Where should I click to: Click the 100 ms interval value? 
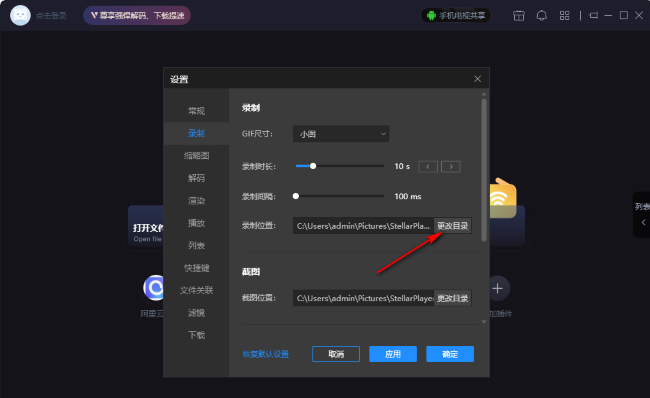pos(408,197)
